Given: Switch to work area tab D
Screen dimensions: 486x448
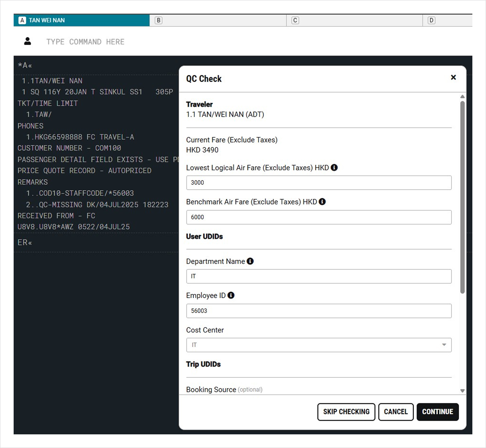Looking at the screenshot, I should coord(447,20).
